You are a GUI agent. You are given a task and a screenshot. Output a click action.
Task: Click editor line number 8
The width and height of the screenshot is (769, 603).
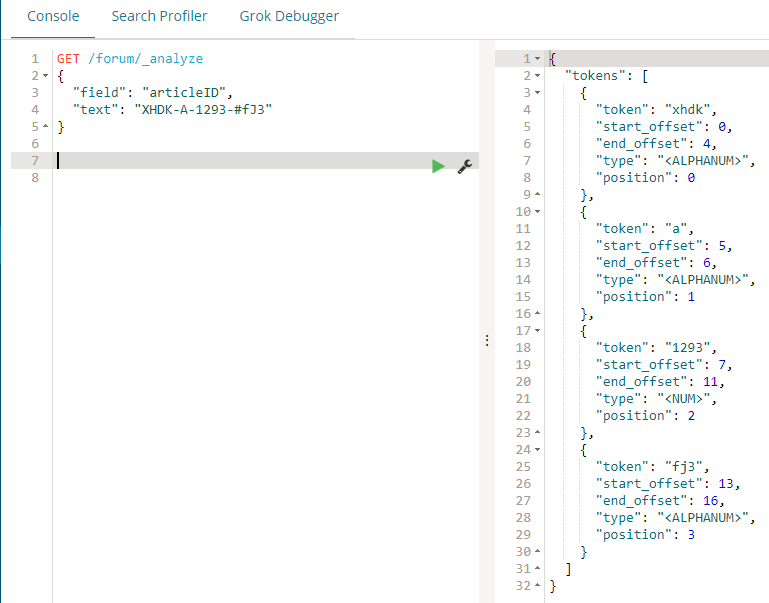[x=35, y=177]
